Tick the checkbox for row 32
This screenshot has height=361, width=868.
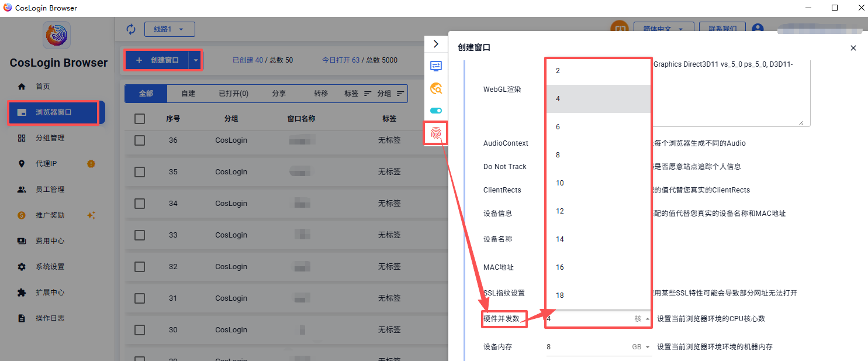(140, 267)
